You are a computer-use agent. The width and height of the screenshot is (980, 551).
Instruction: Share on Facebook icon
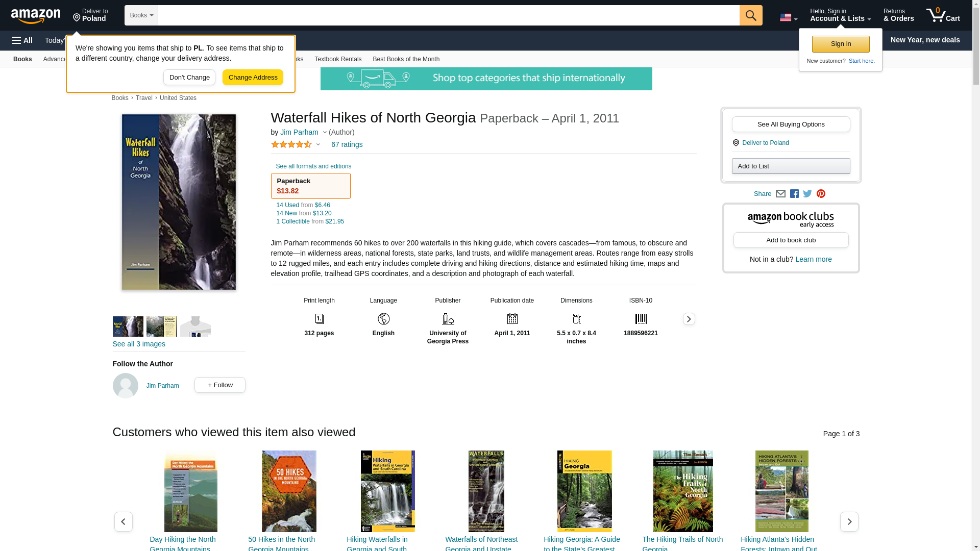point(794,194)
